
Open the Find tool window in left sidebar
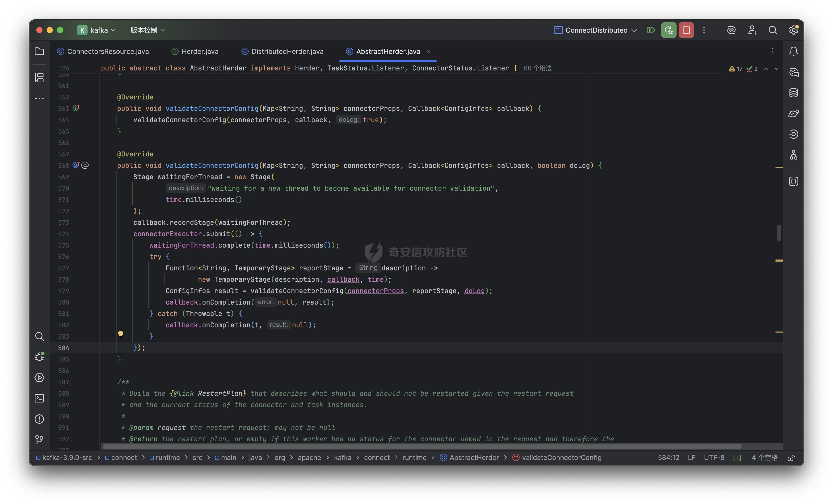coord(40,336)
